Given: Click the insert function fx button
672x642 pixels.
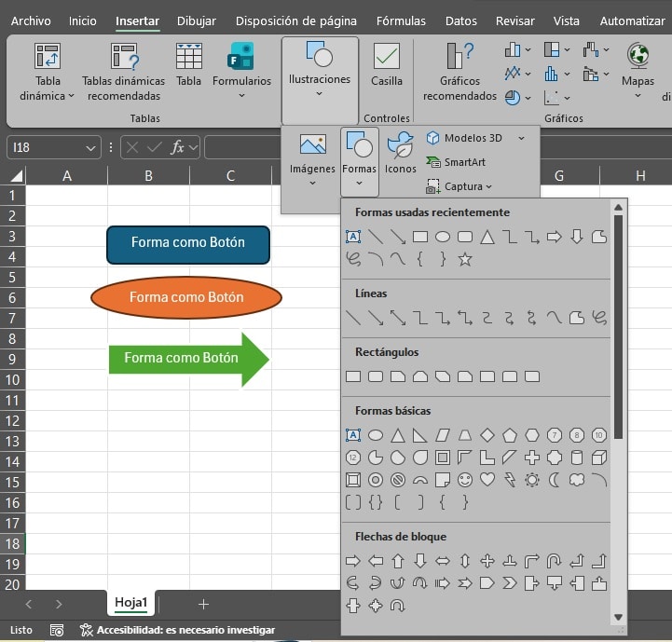Looking at the screenshot, I should pos(177,147).
